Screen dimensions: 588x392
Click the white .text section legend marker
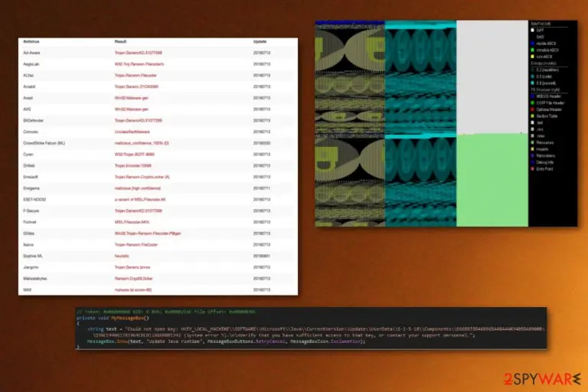(x=533, y=122)
